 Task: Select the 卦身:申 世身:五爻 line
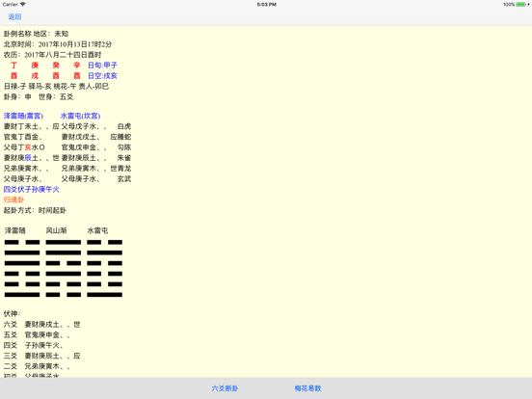[x=39, y=96]
